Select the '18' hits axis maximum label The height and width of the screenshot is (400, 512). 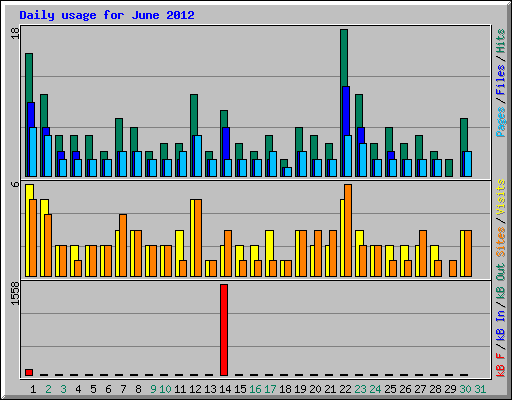[x=15, y=33]
